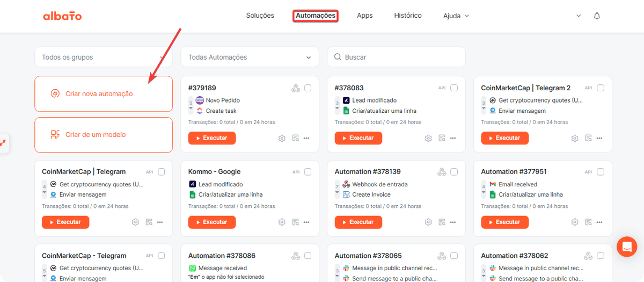Open settings gear for automation #379189
The width and height of the screenshot is (644, 282).
[282, 138]
